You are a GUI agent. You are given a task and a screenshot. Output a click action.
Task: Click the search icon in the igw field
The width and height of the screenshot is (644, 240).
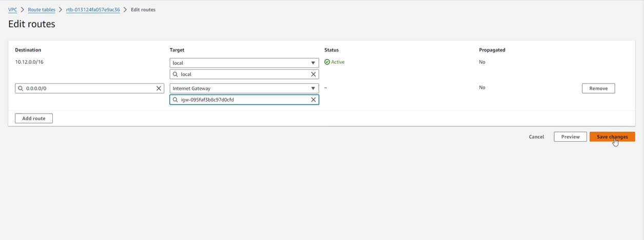coord(175,100)
